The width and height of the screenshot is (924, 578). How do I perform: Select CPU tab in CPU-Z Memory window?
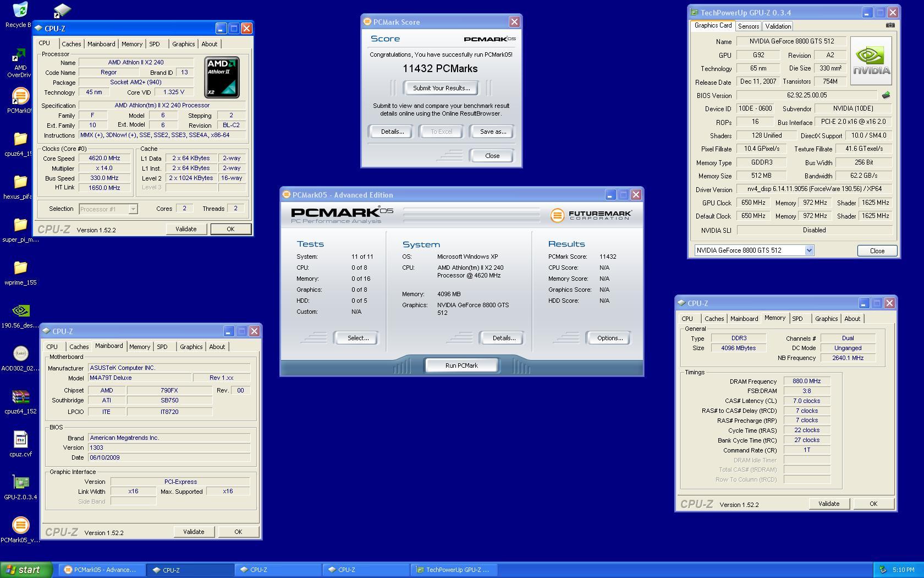687,319
